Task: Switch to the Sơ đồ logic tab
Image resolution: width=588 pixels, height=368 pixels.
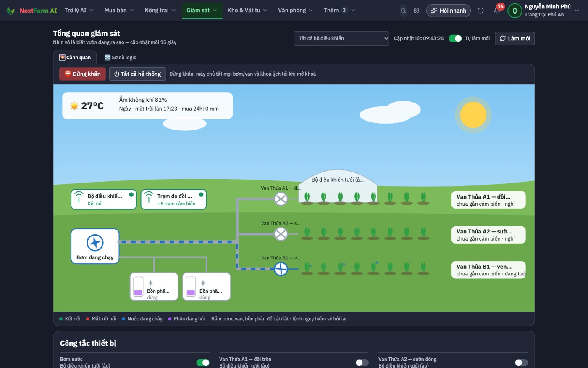Action: [x=120, y=57]
